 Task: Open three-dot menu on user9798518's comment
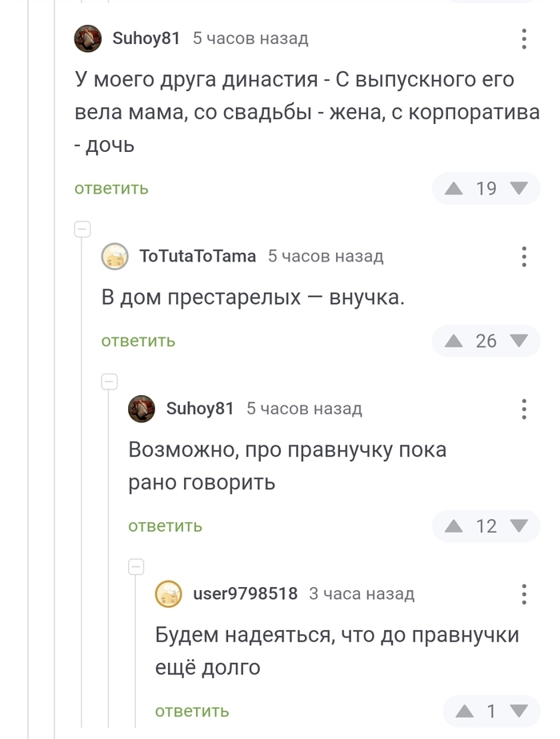click(x=524, y=594)
